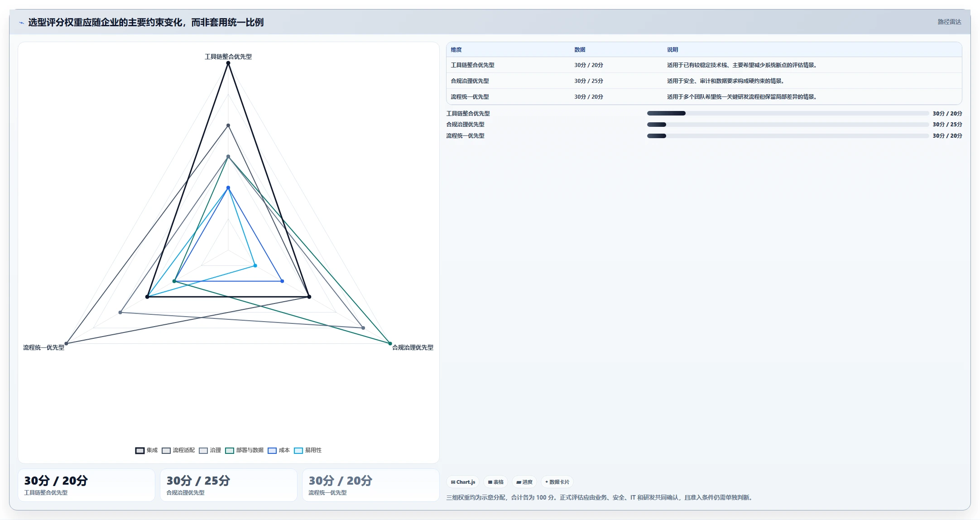Click the 流程统一优先型 radar axis label
The width and height of the screenshot is (980, 520).
[x=44, y=347]
